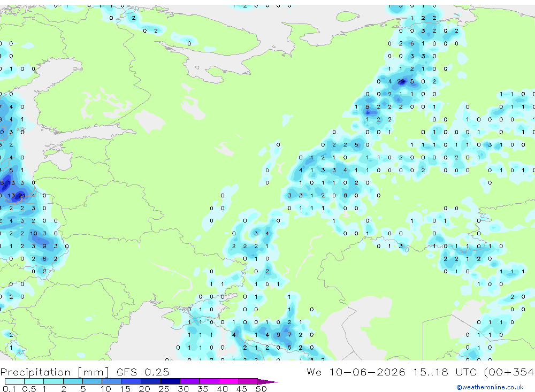535x392 pixels.
Task: Click the date text '10-06-2026'
Action: [x=367, y=372]
